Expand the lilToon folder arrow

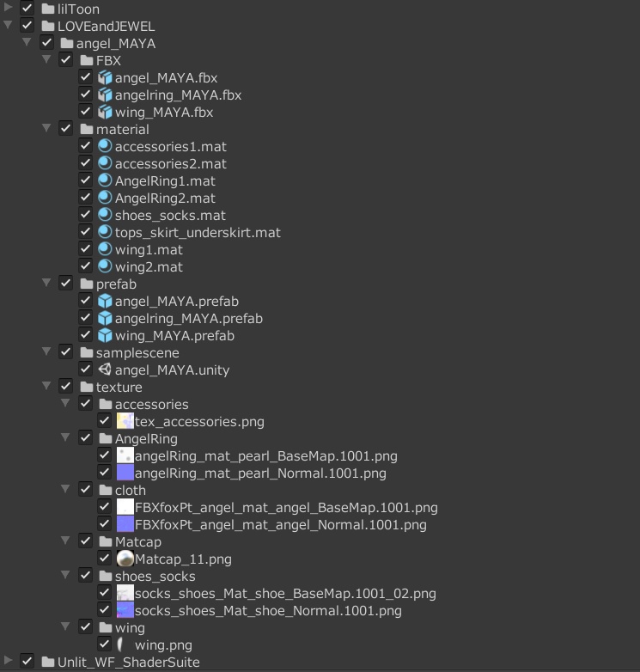(x=8, y=7)
